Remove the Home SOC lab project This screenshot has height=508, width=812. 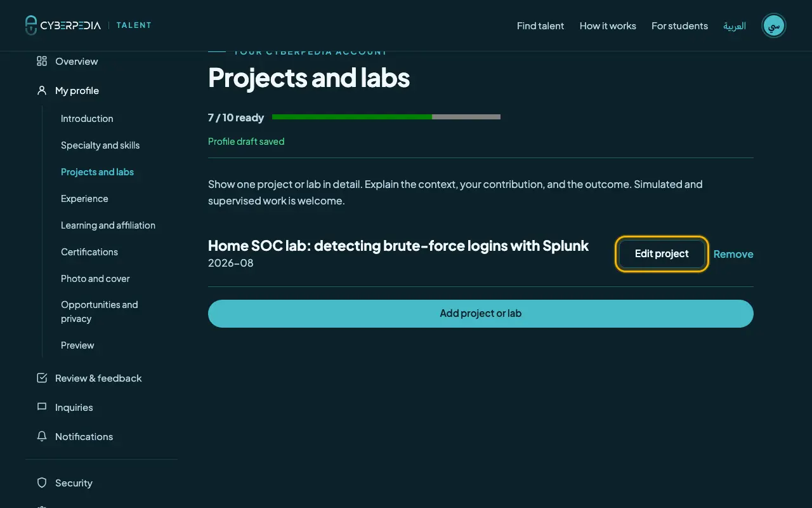733,254
